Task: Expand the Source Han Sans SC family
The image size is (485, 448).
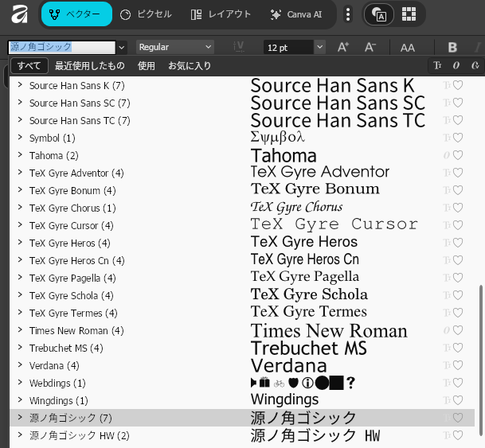Action: point(20,103)
